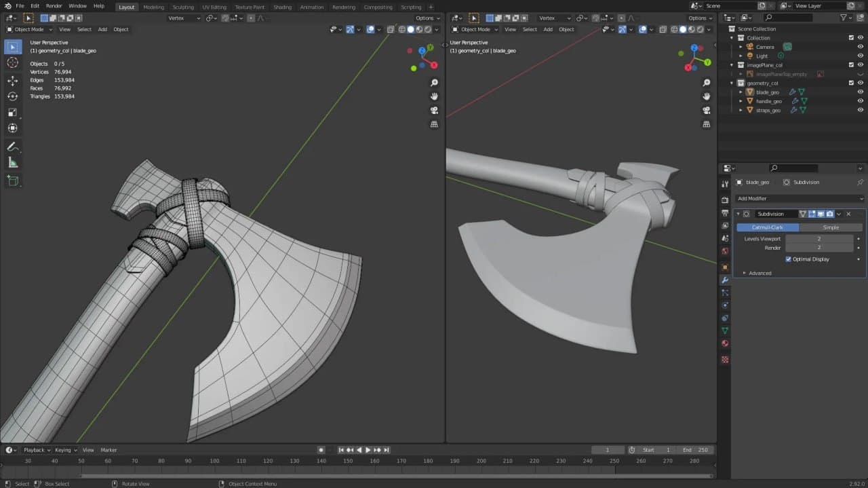Open Options dropdown in left viewport header
This screenshot has height=488, width=868.
click(427, 18)
